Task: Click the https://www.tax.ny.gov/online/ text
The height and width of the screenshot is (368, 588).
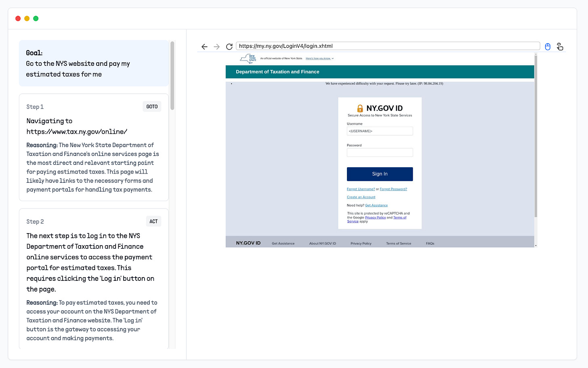Action: coord(77,132)
